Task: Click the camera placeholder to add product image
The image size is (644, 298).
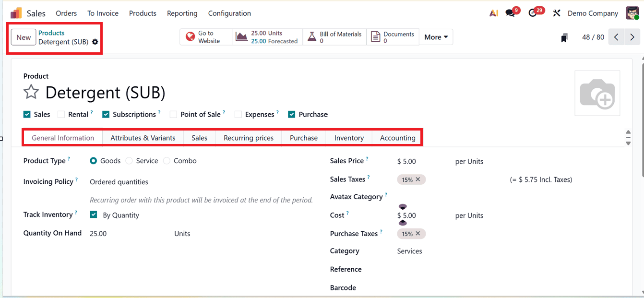Action: pyautogui.click(x=597, y=93)
